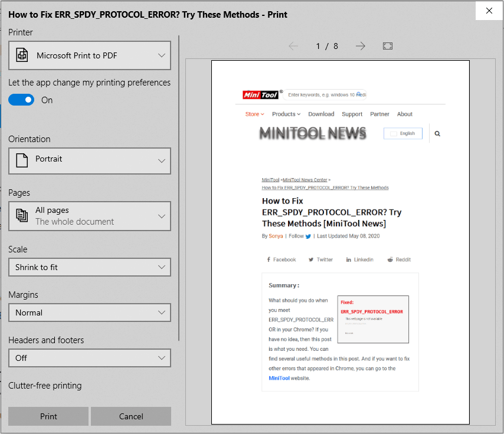
Task: Go to the next preview page
Action: pos(361,46)
